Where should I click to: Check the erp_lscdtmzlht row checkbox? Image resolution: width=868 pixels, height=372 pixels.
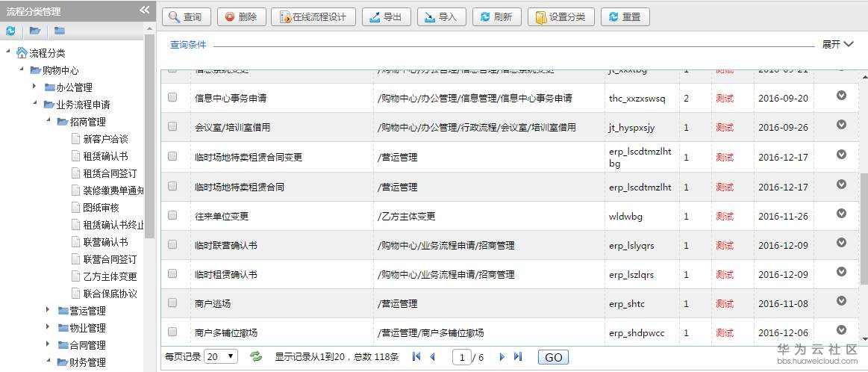coord(172,186)
